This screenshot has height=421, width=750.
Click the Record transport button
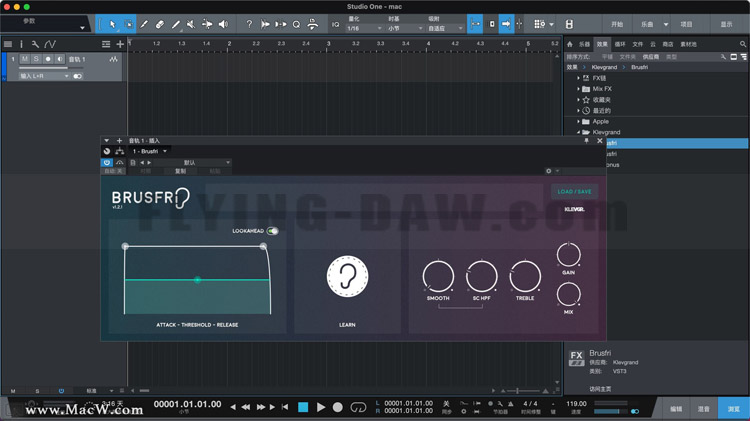tap(338, 407)
